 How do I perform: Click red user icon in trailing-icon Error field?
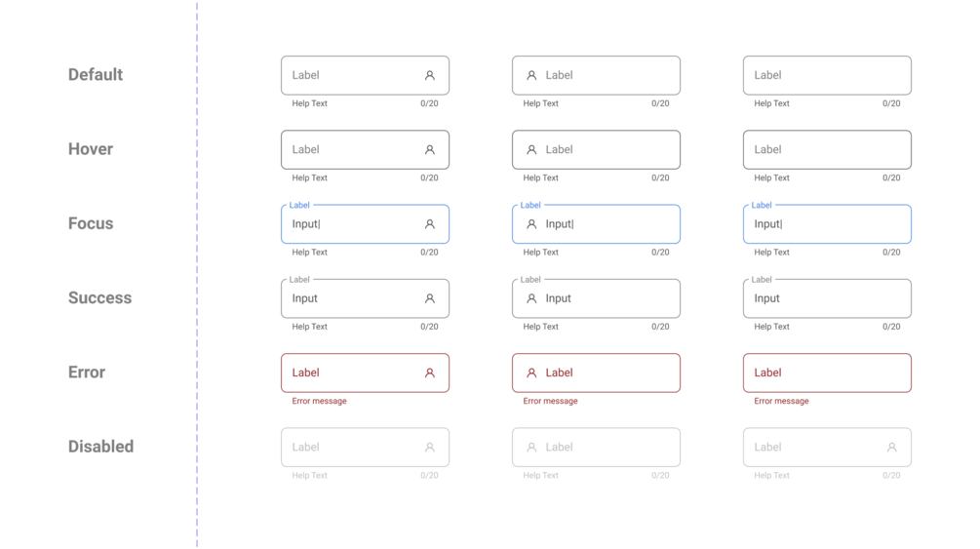point(429,373)
